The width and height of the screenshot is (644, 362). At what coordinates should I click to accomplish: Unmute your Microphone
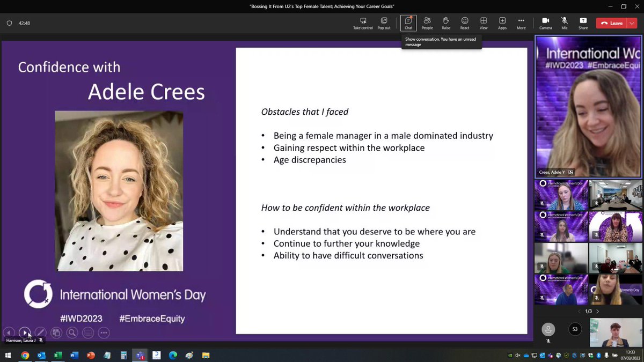tap(564, 23)
